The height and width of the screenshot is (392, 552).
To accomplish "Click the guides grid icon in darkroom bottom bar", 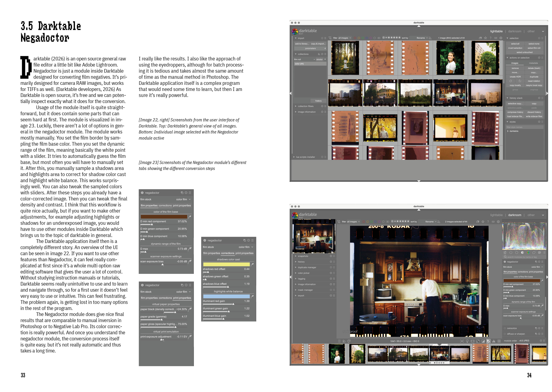I will (499, 341).
